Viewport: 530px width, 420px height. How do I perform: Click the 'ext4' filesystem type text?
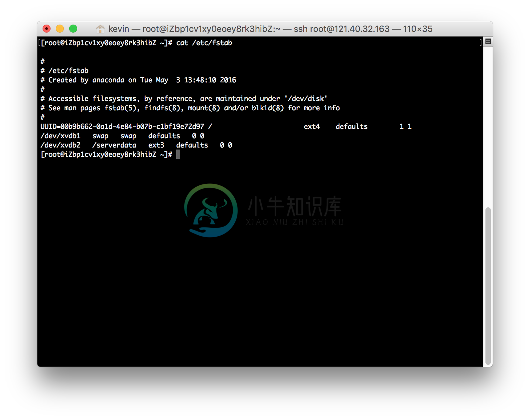coord(312,127)
